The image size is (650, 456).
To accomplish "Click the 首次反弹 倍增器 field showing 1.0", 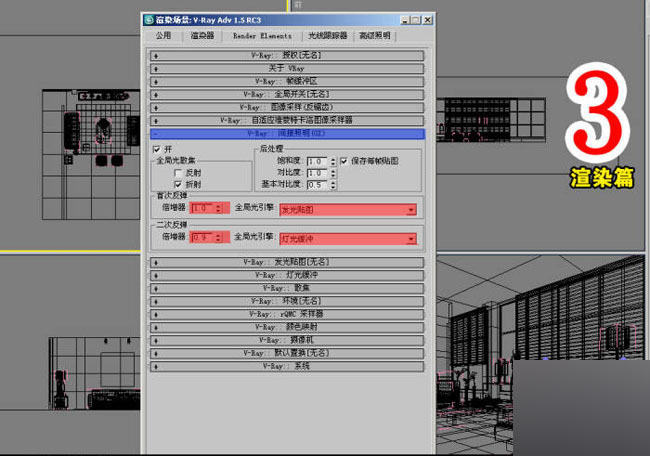I will 202,208.
